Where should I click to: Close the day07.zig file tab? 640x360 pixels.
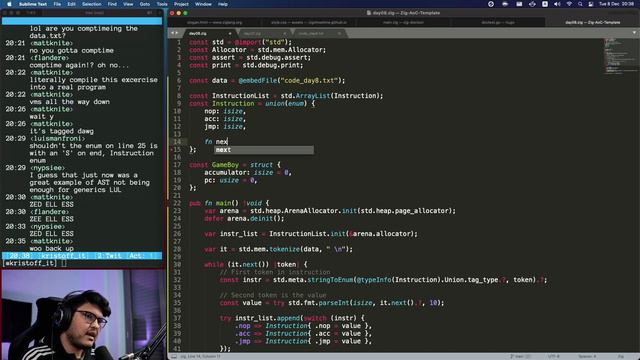pyautogui.click(x=284, y=33)
